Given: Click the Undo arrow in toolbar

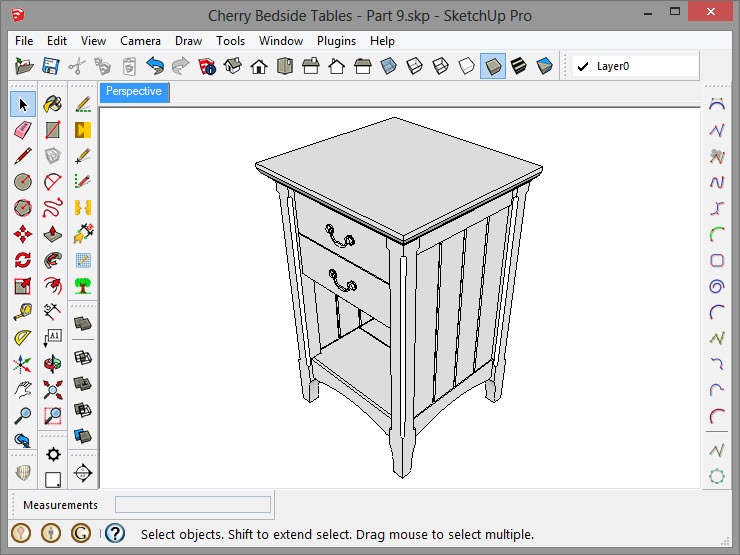Looking at the screenshot, I should 154,67.
